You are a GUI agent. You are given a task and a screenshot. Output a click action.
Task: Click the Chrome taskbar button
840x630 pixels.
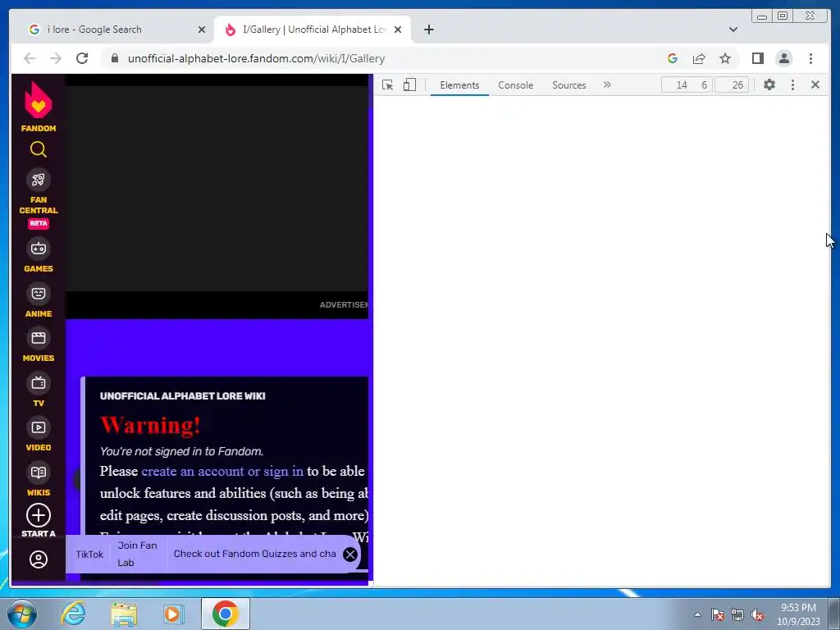225,614
